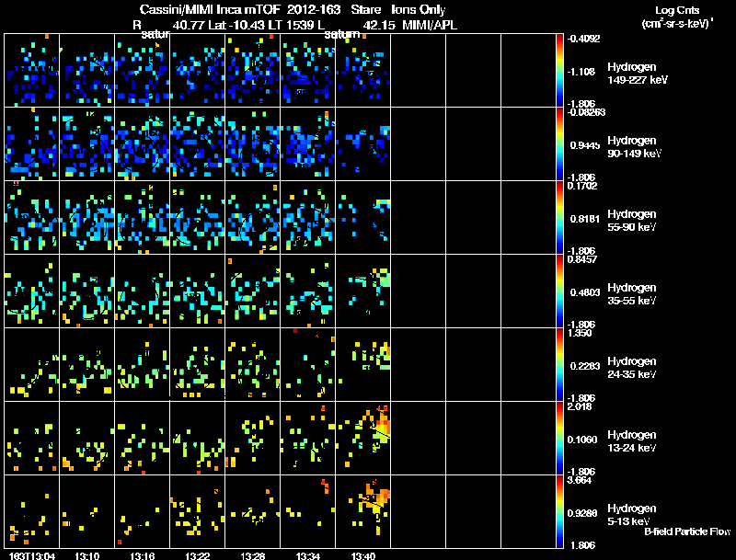Select the 13-24 keV Hydrogen panel at 13:40

click(x=362, y=438)
